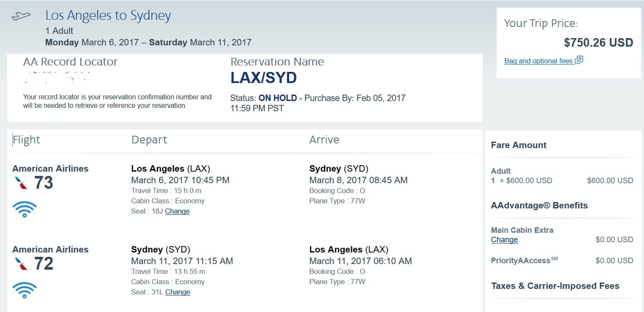The width and height of the screenshot is (644, 312).
Task: Click the Fare Amount heading
Action: [x=519, y=145]
